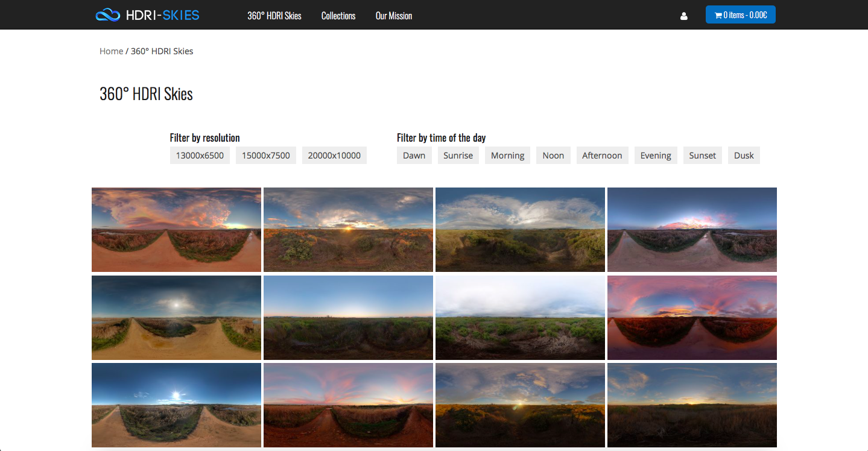Open bottom-right dusk sky wispy clouds thumbnail
The image size is (868, 451).
click(692, 405)
